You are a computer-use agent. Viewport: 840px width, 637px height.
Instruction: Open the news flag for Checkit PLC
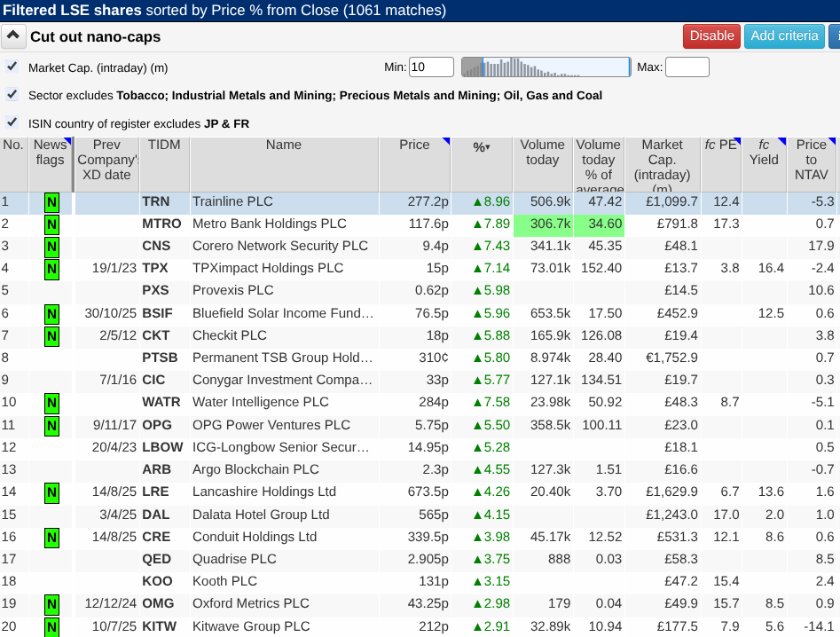tap(51, 336)
